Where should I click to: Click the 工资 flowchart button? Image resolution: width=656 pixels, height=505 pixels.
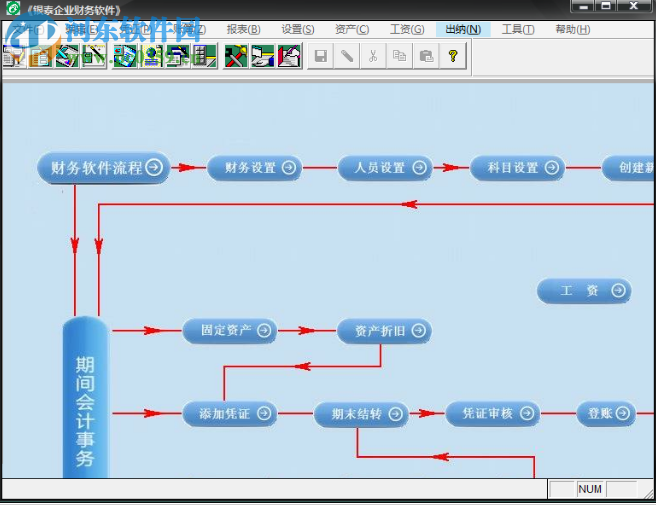[584, 291]
